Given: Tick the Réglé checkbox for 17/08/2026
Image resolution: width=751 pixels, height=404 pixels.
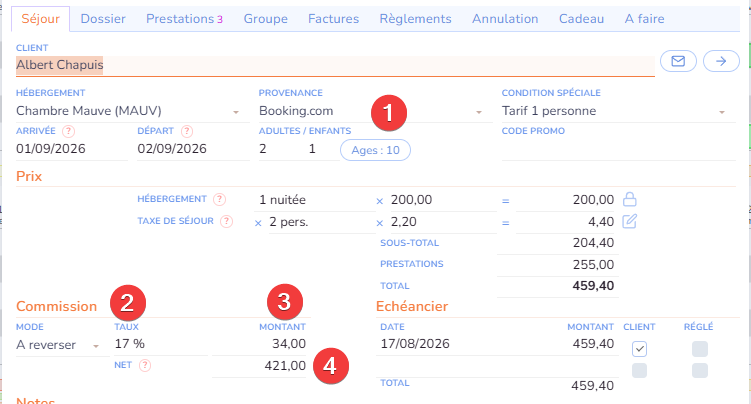Looking at the screenshot, I should tap(700, 348).
